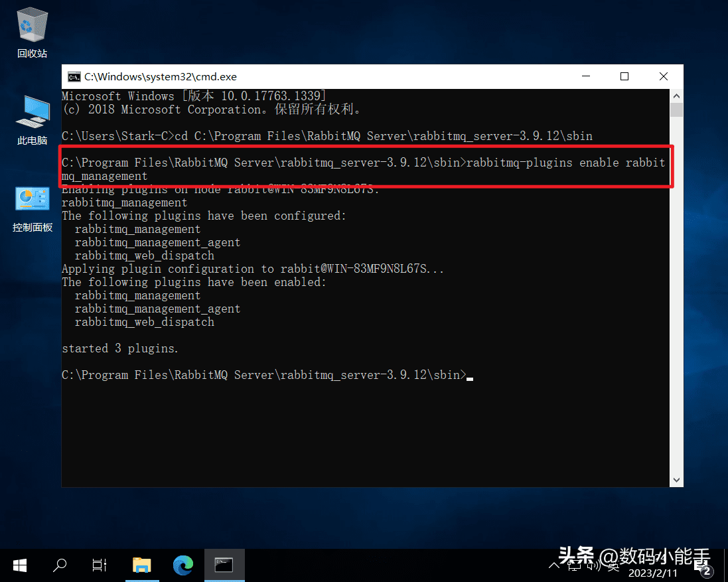This screenshot has width=728, height=582.
Task: Open Microsoft Edge from the taskbar
Action: click(x=182, y=565)
